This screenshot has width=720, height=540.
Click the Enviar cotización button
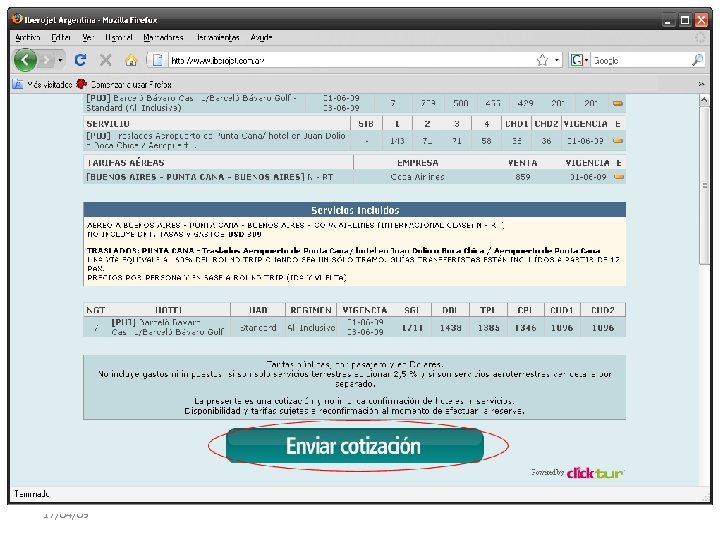(x=354, y=445)
